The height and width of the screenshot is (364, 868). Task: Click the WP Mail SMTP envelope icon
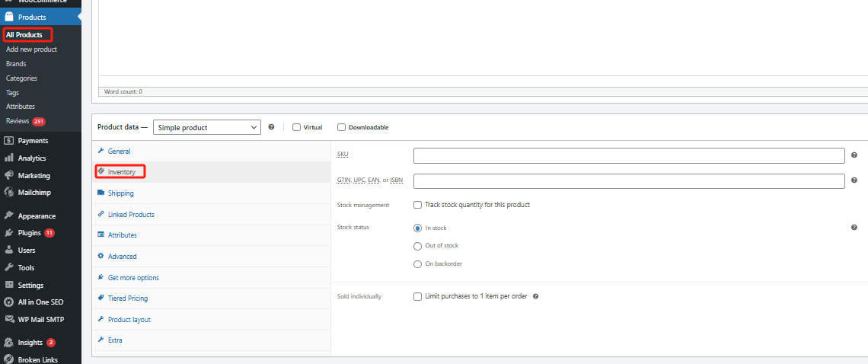9,319
